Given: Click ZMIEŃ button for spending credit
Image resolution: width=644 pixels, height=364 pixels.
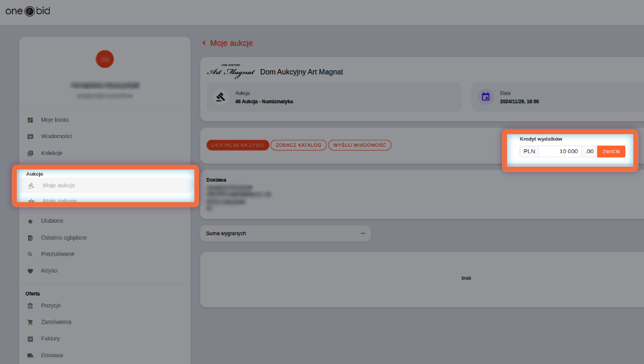Looking at the screenshot, I should pyautogui.click(x=611, y=152).
